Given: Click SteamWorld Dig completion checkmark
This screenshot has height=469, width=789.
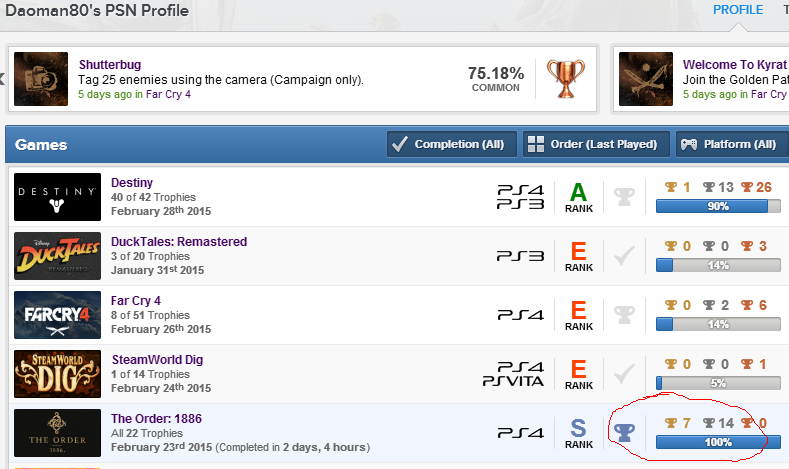Looking at the screenshot, I should click(624, 373).
